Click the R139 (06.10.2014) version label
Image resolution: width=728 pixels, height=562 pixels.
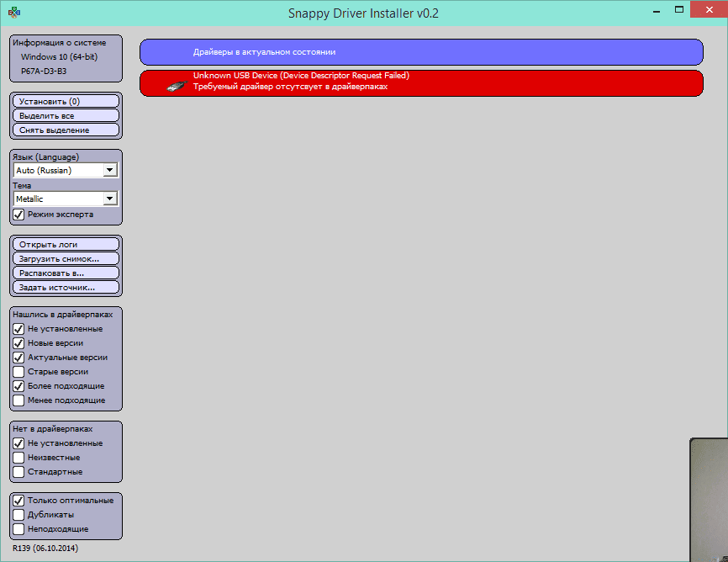45,548
